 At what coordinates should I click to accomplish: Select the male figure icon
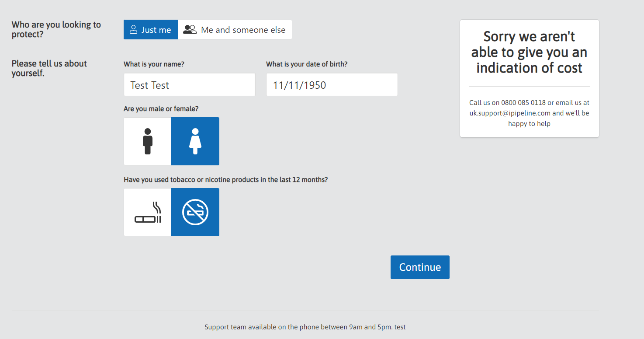[x=148, y=141]
